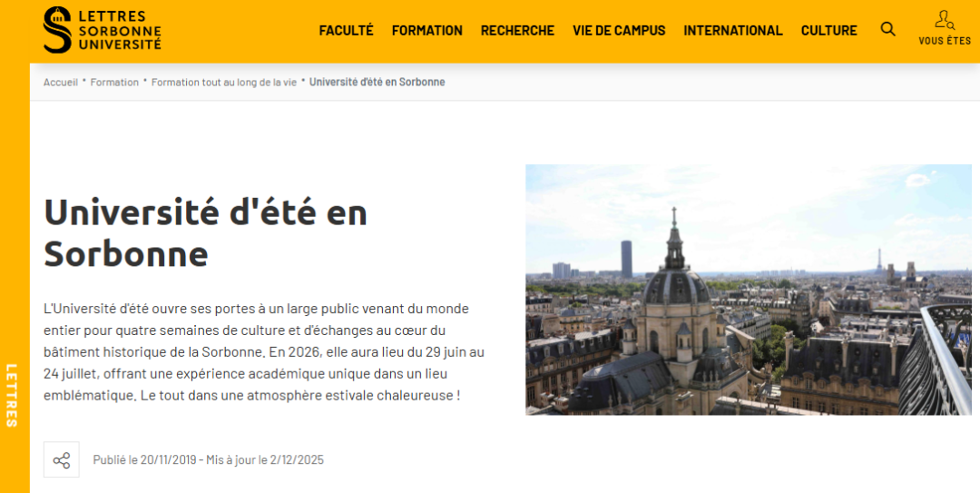Click the Vous êtes profile icon
The width and height of the screenshot is (980, 493).
pos(944,21)
